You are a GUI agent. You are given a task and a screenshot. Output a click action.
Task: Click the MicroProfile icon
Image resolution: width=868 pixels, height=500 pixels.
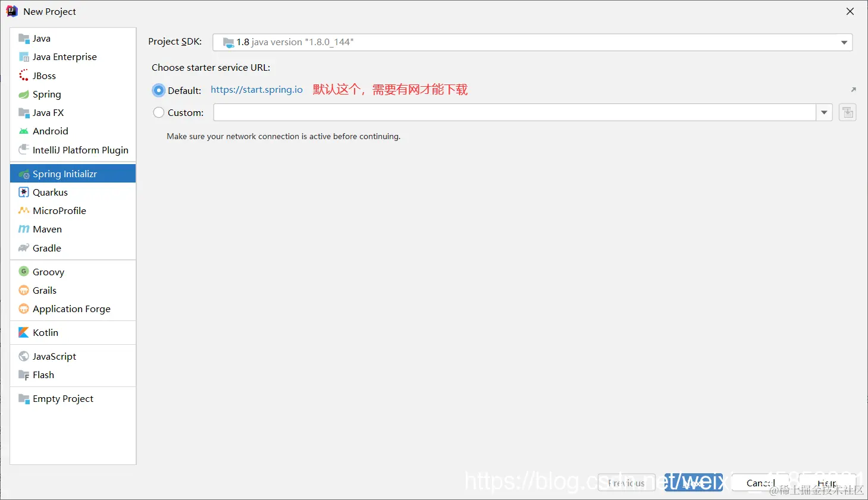(24, 211)
